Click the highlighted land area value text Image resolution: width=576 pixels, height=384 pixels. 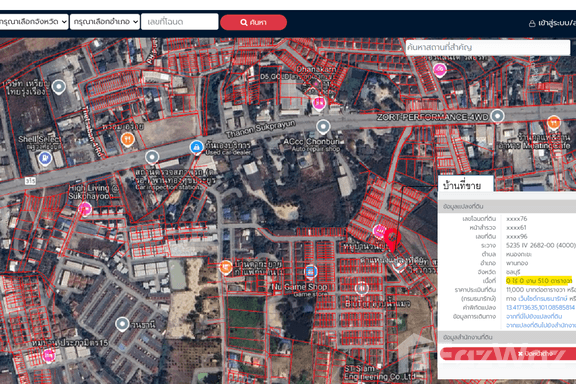(539, 281)
